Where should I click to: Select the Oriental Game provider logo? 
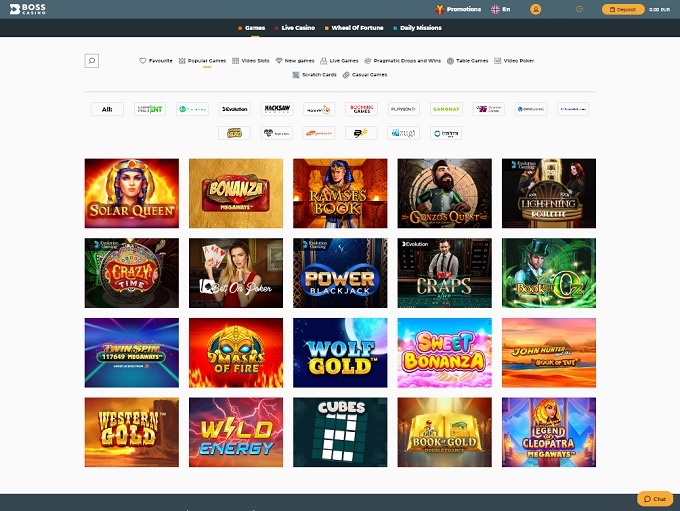point(489,109)
